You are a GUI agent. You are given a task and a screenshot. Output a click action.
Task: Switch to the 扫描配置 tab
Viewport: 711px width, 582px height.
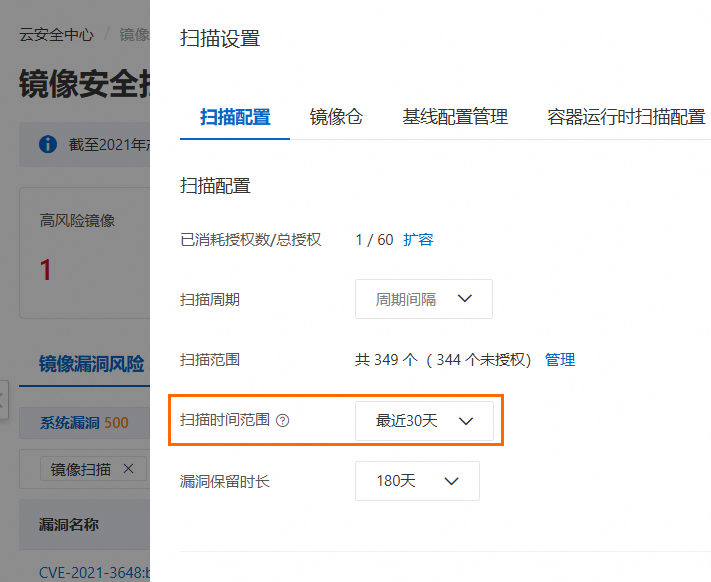tap(235, 117)
